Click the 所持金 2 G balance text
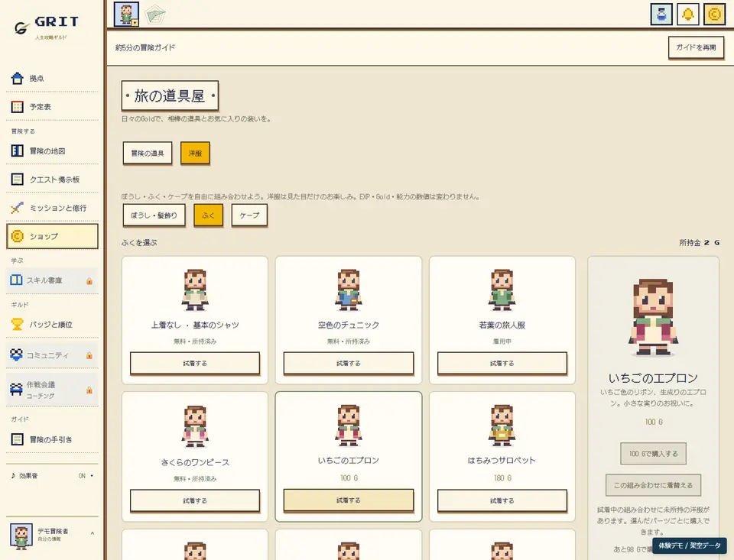734x560 pixels. click(x=700, y=242)
